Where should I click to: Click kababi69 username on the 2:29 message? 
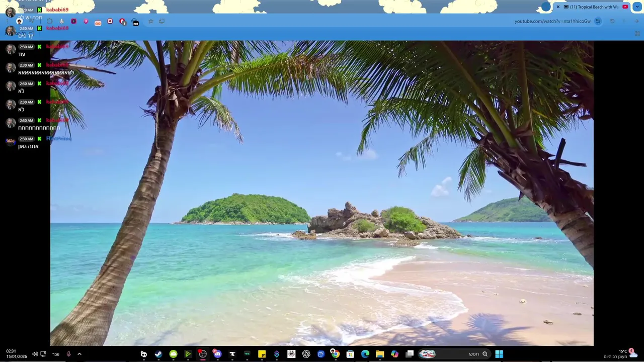(x=57, y=10)
